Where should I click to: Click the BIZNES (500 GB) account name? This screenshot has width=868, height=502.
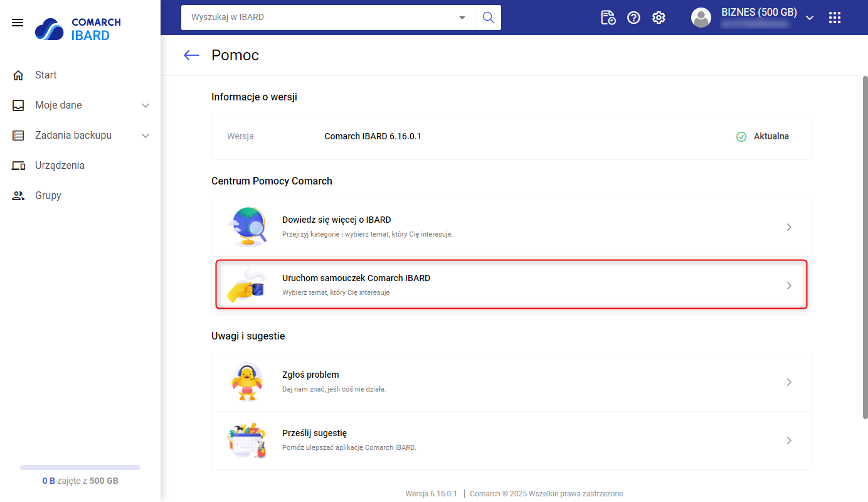(x=759, y=13)
